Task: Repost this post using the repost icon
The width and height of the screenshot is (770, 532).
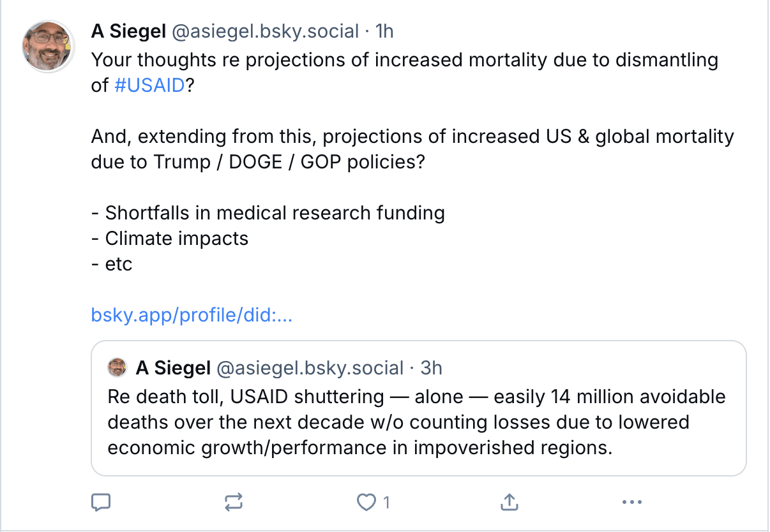Action: [x=234, y=503]
